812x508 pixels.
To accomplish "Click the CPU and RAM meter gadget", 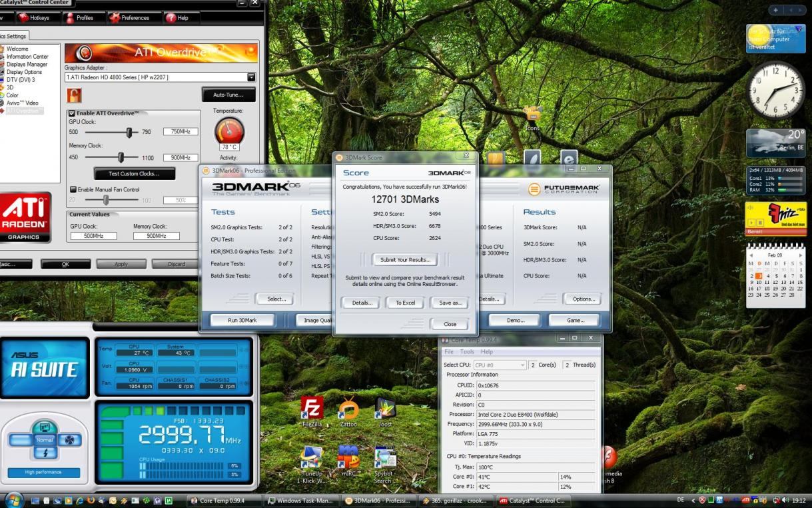I will tap(776, 180).
